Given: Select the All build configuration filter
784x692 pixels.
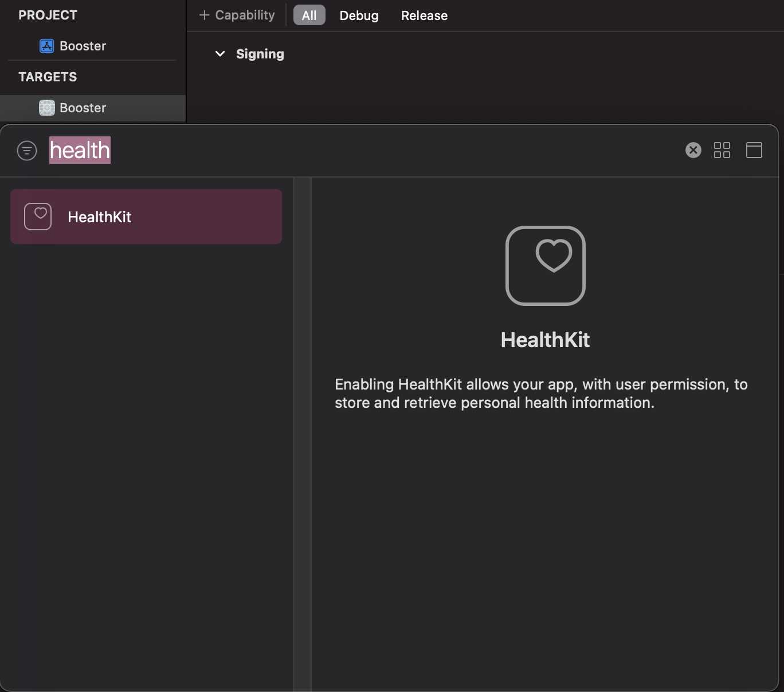Looking at the screenshot, I should [x=309, y=15].
